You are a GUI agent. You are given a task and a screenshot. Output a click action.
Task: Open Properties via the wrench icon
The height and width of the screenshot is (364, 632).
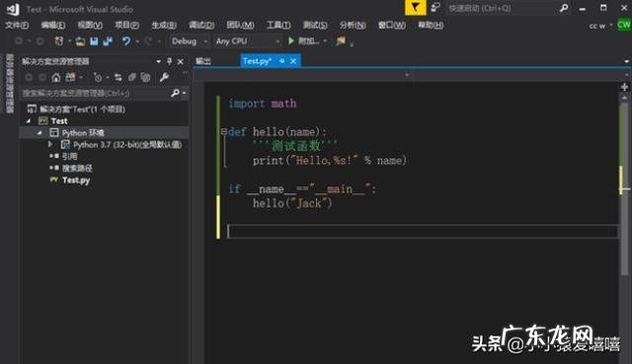[x=164, y=77]
